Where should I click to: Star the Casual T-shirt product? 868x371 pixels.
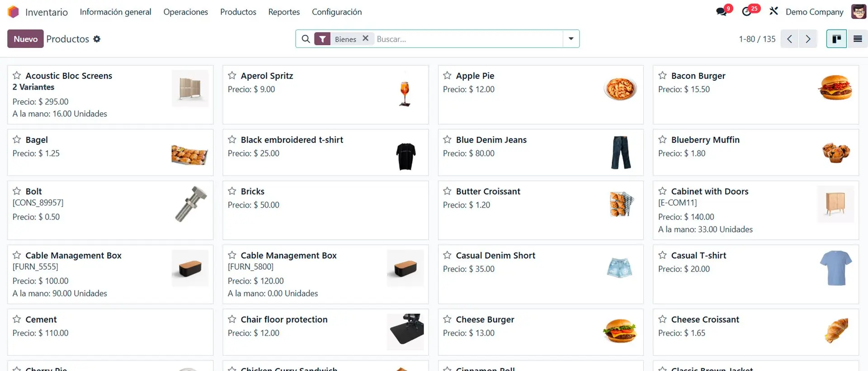(x=662, y=255)
